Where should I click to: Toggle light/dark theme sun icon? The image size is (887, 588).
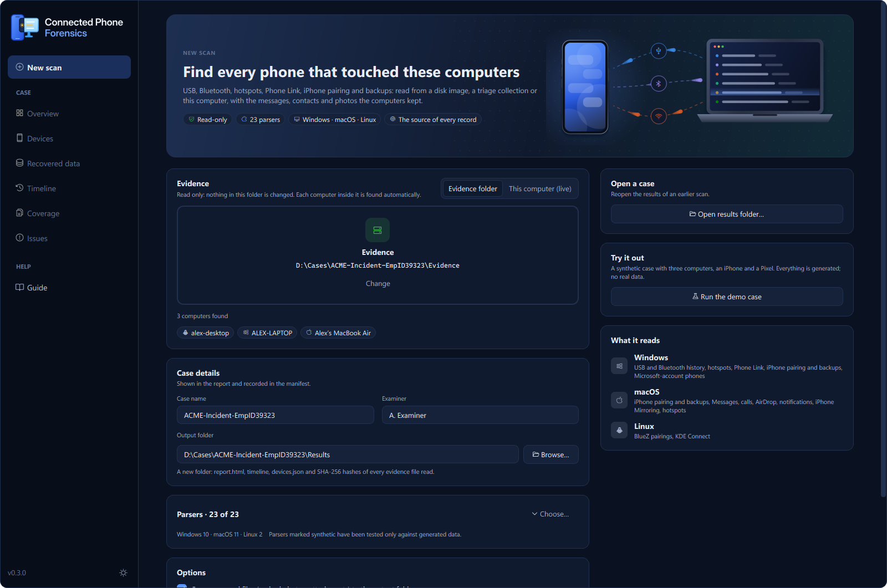click(x=123, y=572)
